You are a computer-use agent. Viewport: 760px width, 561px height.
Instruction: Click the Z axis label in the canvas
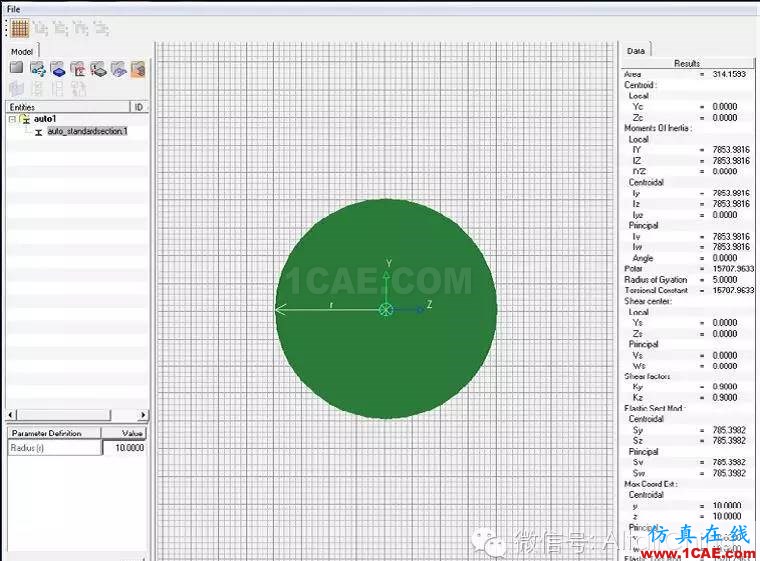click(x=429, y=305)
